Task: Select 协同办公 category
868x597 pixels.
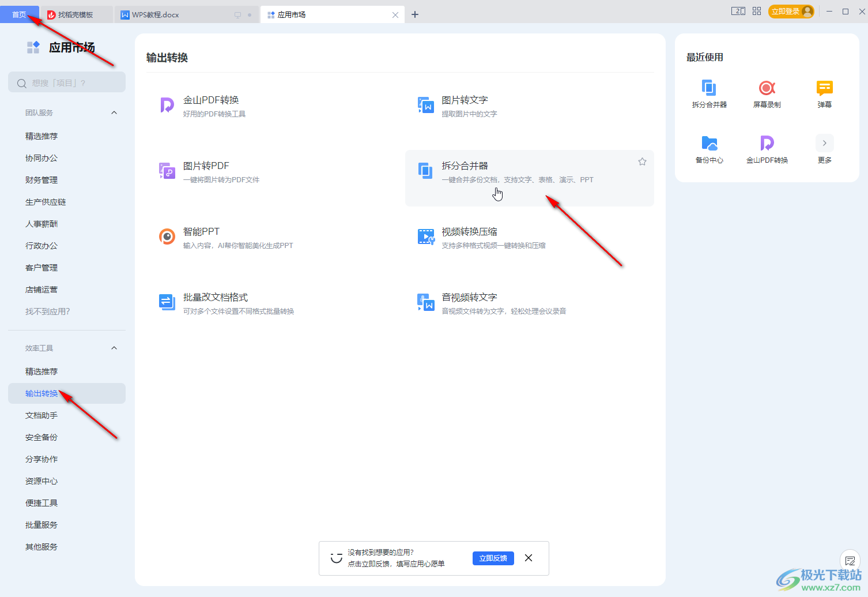Action: (41, 158)
